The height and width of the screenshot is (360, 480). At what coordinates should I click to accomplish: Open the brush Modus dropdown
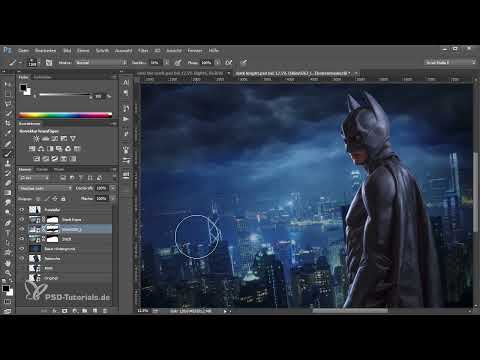(101, 62)
